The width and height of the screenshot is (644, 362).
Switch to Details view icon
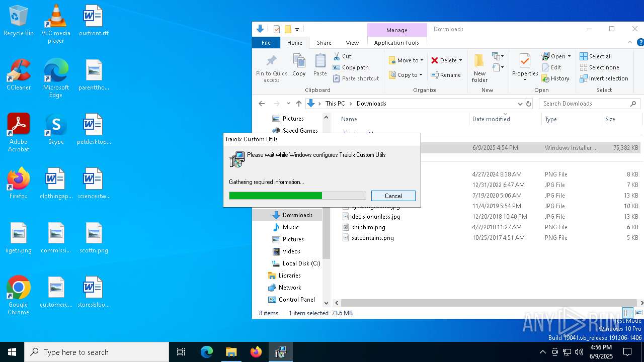coord(628,313)
